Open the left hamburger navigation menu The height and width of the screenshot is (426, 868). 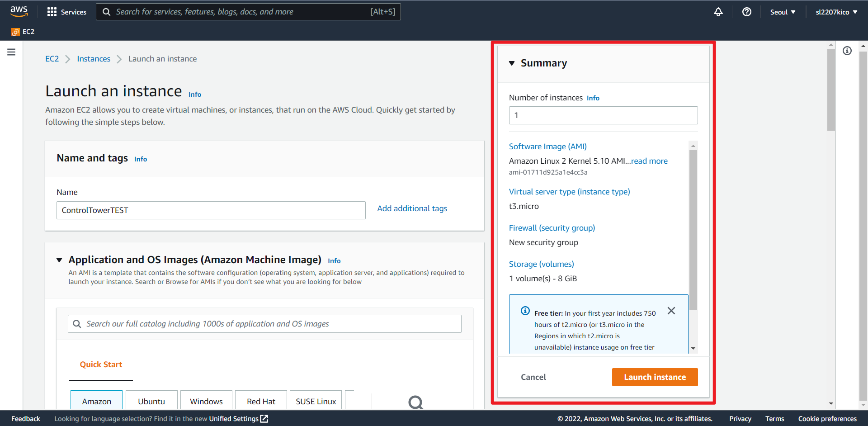tap(11, 52)
